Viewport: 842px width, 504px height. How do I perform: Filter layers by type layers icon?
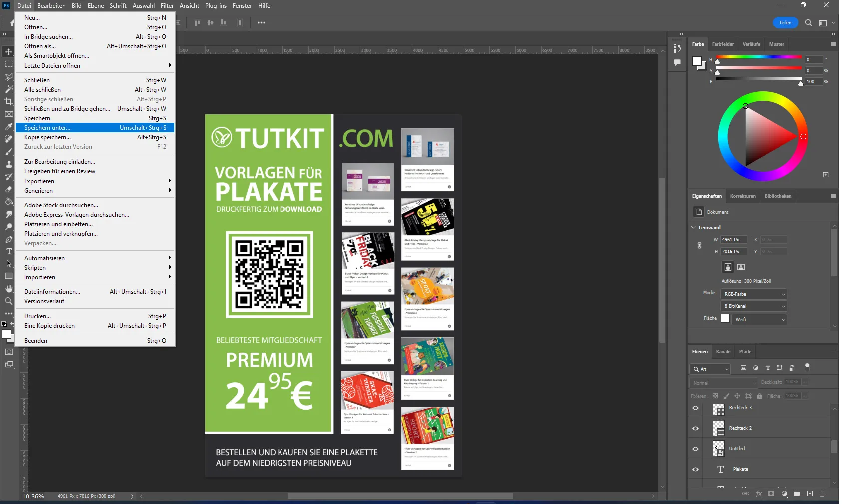768,368
